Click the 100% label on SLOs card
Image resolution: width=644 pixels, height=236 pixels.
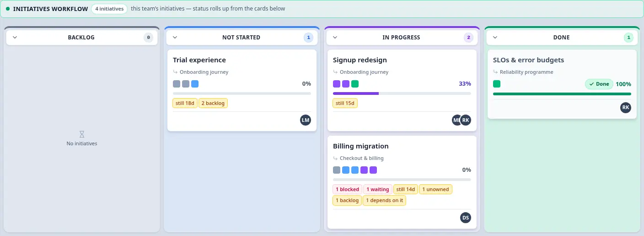623,84
